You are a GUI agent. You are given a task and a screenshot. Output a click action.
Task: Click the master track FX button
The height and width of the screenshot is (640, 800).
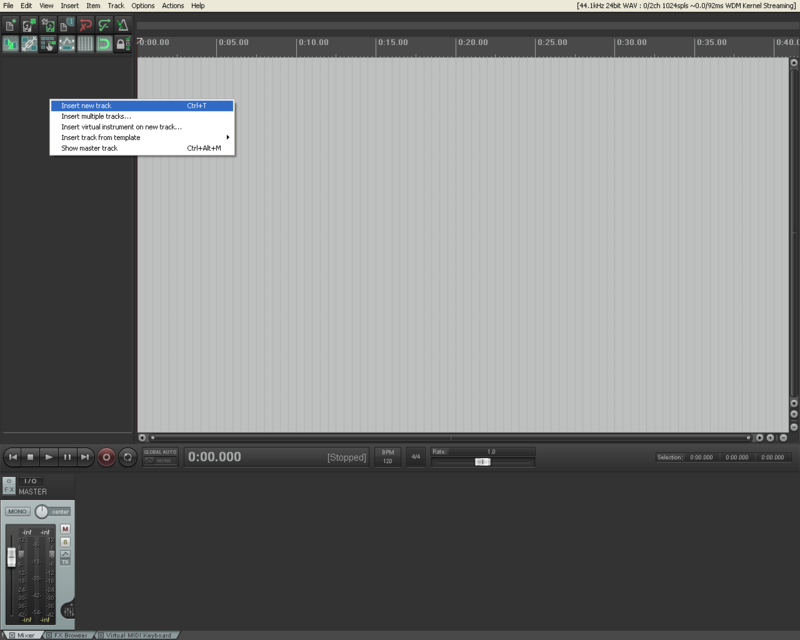pos(9,491)
